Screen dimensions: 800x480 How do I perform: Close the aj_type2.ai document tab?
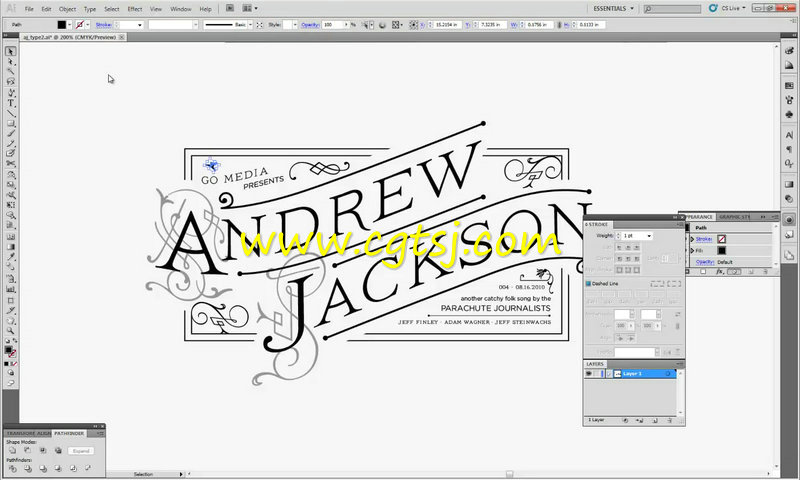122,37
